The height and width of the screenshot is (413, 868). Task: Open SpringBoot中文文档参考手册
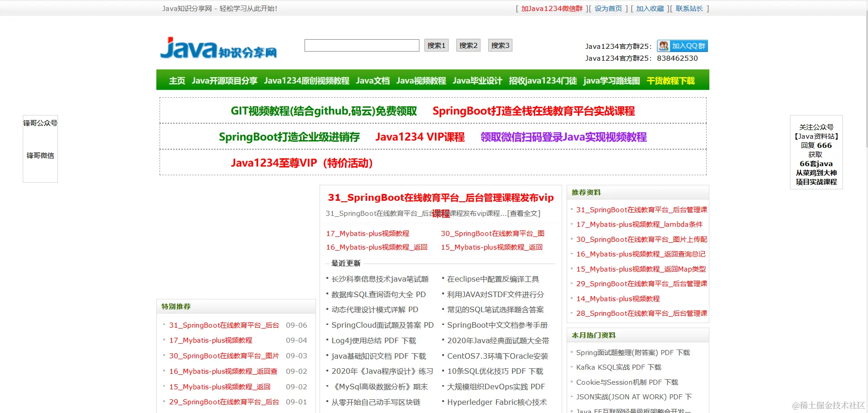click(497, 325)
